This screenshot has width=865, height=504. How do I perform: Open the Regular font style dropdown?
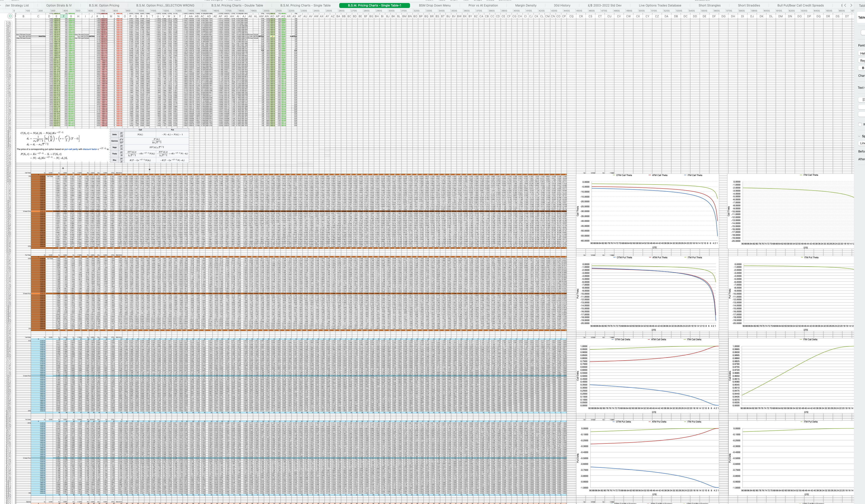click(x=862, y=61)
